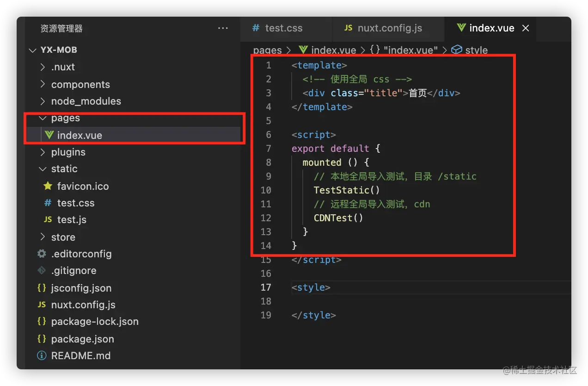
Task: Click the TestStatic() call on line 10
Action: 347,190
